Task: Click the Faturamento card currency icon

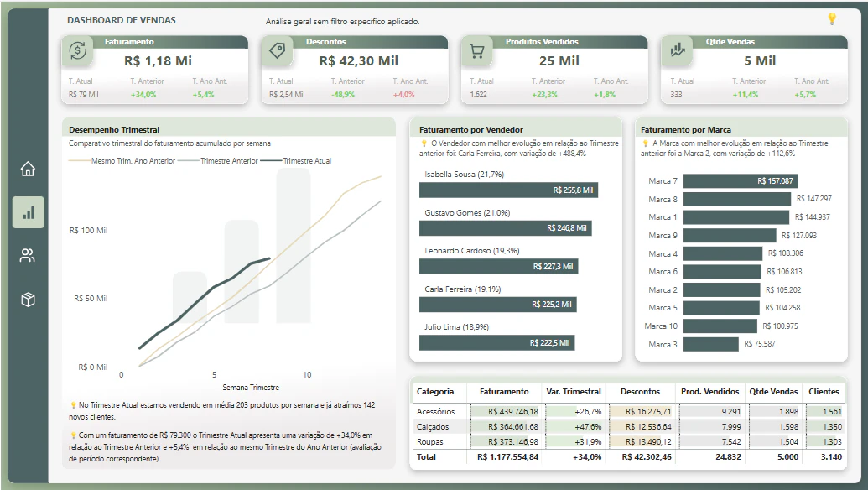Action: tap(77, 51)
